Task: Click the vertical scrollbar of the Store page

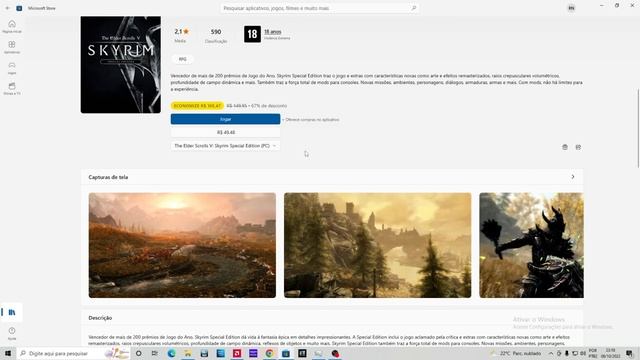Action: (638, 128)
